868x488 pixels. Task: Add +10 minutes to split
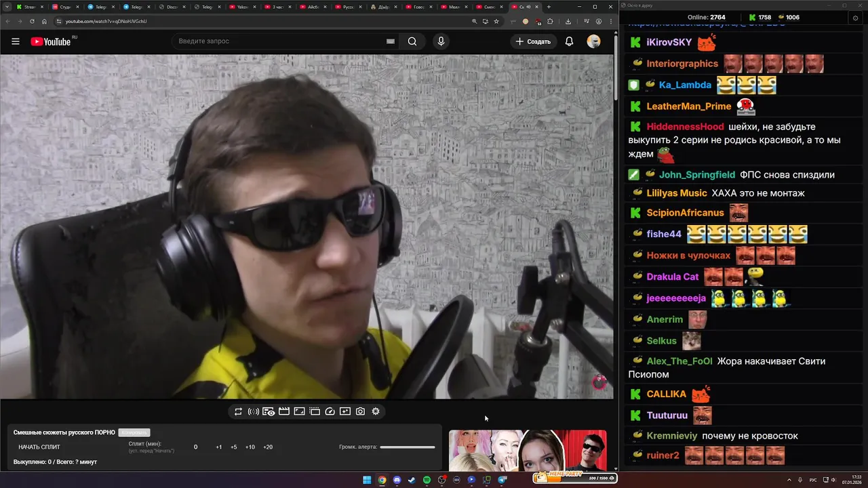tap(250, 447)
